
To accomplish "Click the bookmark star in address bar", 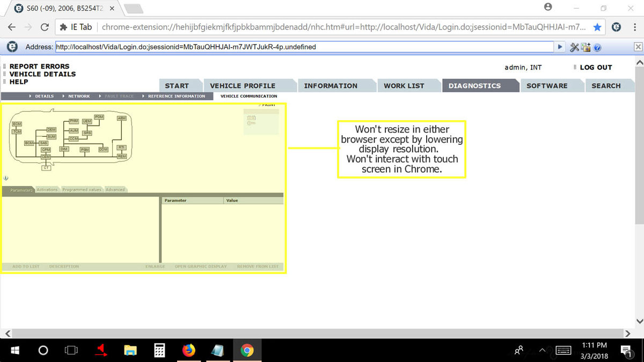I will click(x=597, y=27).
